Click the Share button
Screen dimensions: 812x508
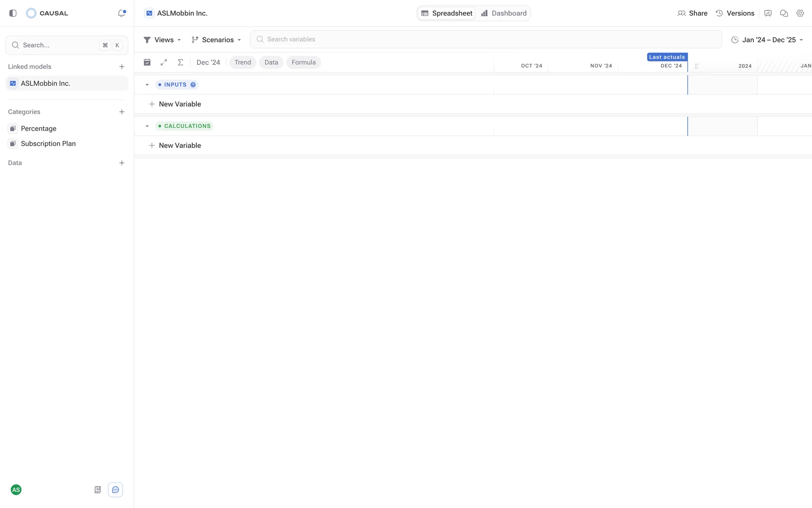pos(692,13)
